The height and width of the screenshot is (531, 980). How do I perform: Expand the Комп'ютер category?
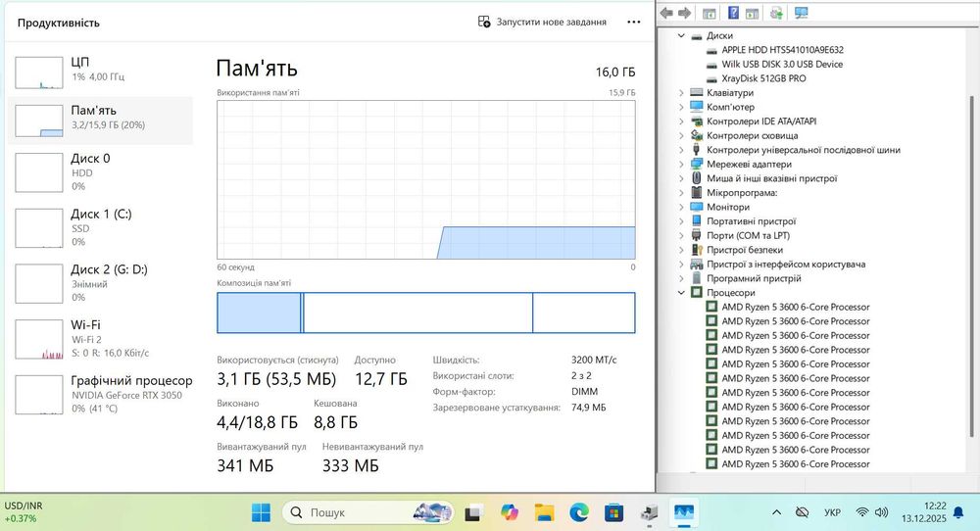pyautogui.click(x=681, y=107)
